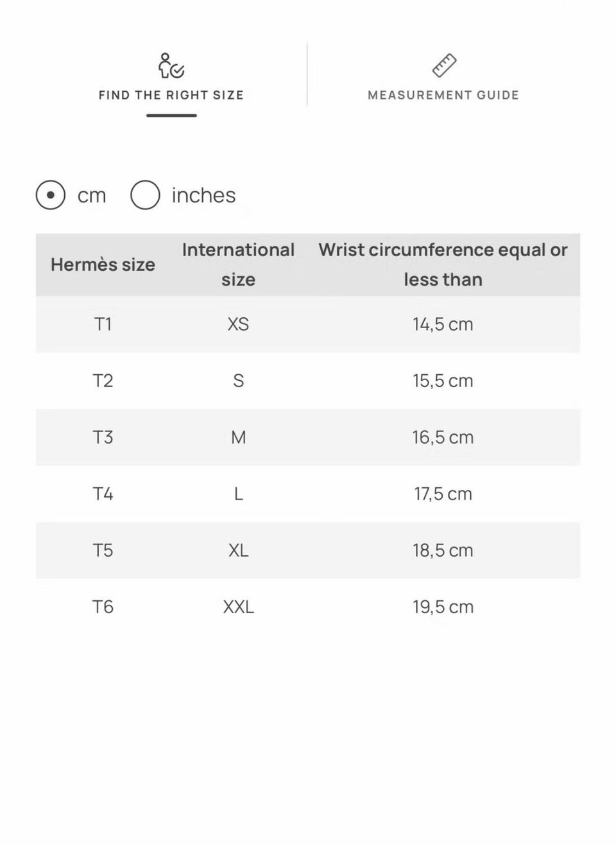Click the ruler measurement icon
Image resolution: width=616 pixels, height=845 pixels.
[x=443, y=66]
